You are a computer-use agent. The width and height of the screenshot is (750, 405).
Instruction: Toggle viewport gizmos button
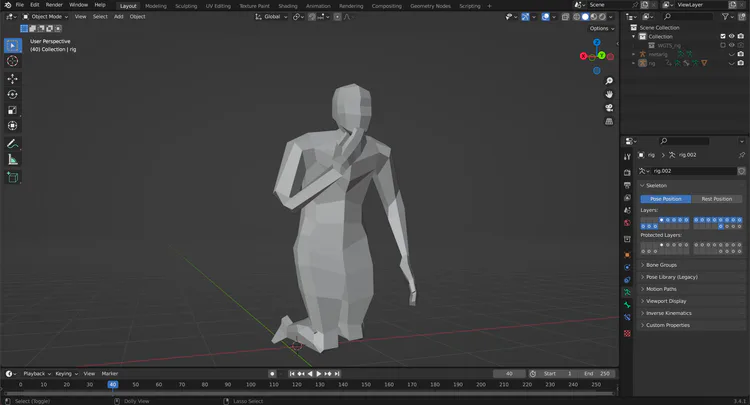(525, 17)
